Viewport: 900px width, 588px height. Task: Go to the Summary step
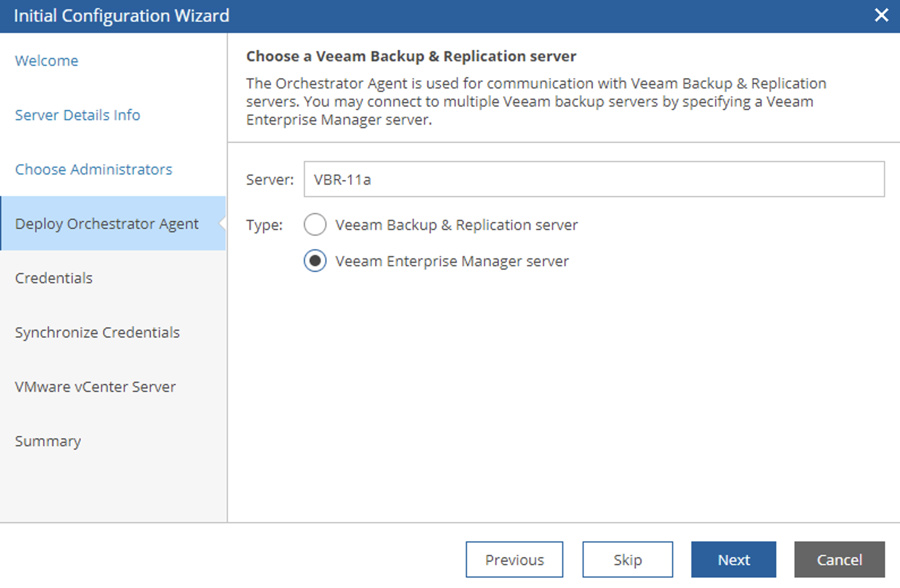(x=48, y=441)
